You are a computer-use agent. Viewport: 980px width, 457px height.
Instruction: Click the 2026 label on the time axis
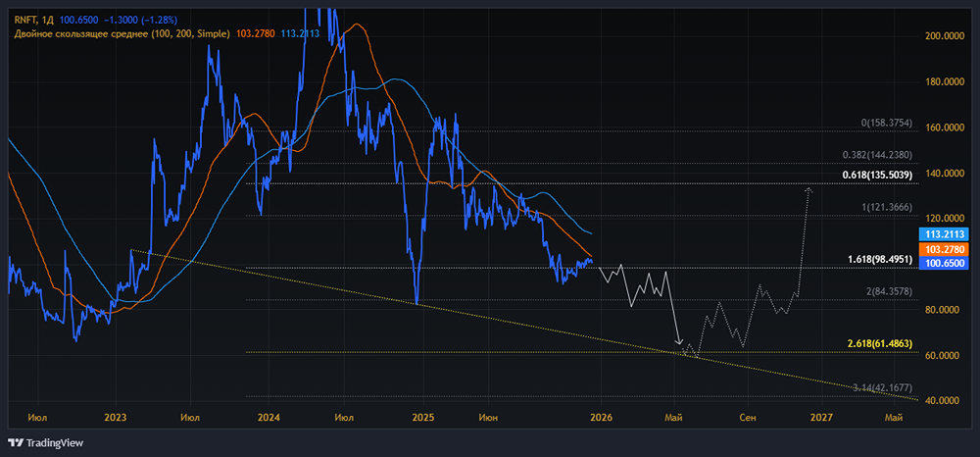point(601,417)
